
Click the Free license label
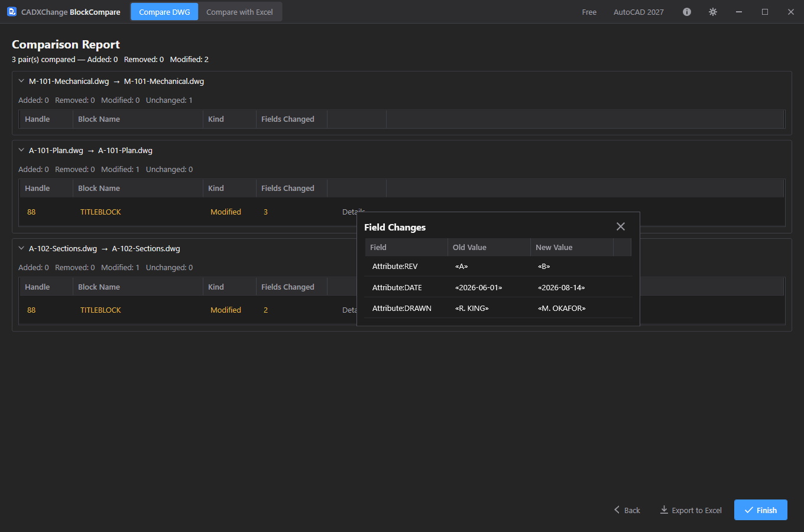point(589,12)
